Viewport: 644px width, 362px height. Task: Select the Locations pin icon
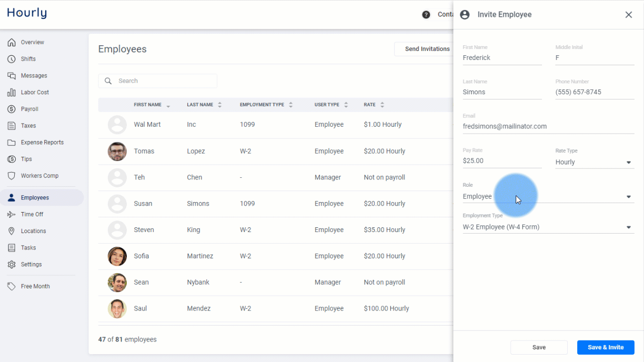pos(11,231)
